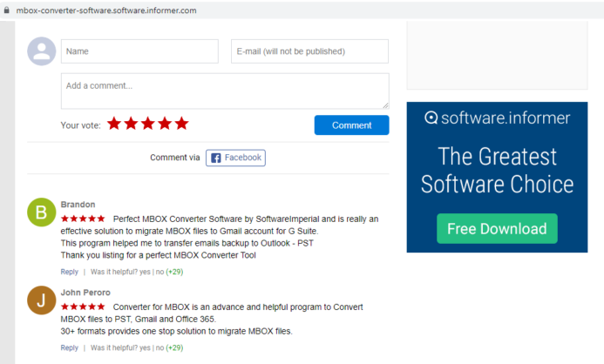The height and width of the screenshot is (364, 604).
Task: Click John Peroro's five-star rating
Action: (x=83, y=307)
